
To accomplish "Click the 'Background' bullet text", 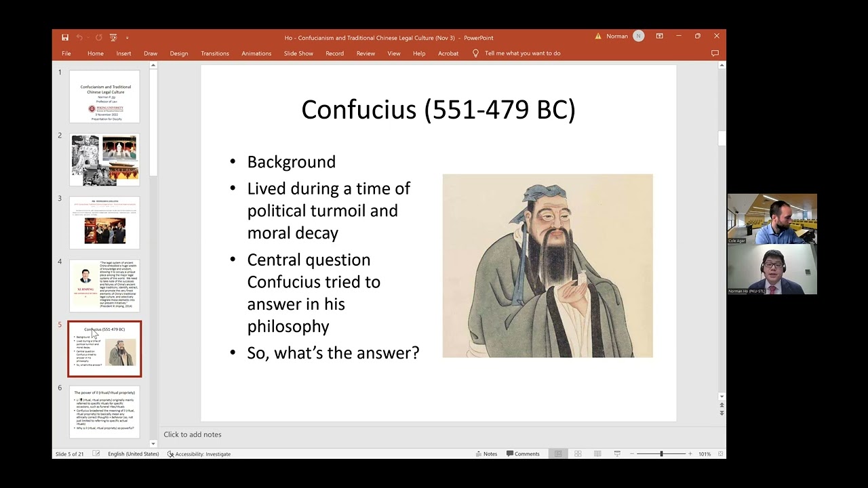I will tap(291, 162).
